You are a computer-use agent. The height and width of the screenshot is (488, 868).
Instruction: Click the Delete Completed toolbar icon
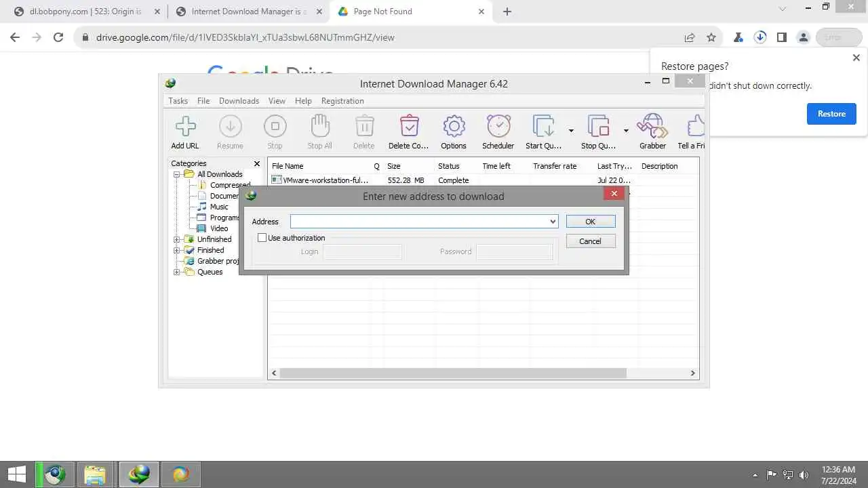click(409, 126)
